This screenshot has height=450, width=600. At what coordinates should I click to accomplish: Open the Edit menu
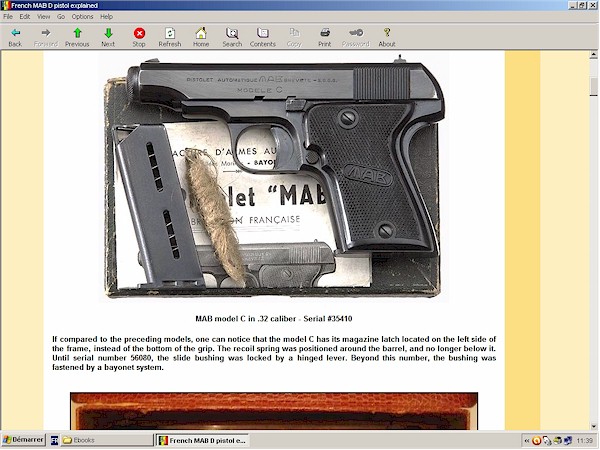(x=25, y=16)
